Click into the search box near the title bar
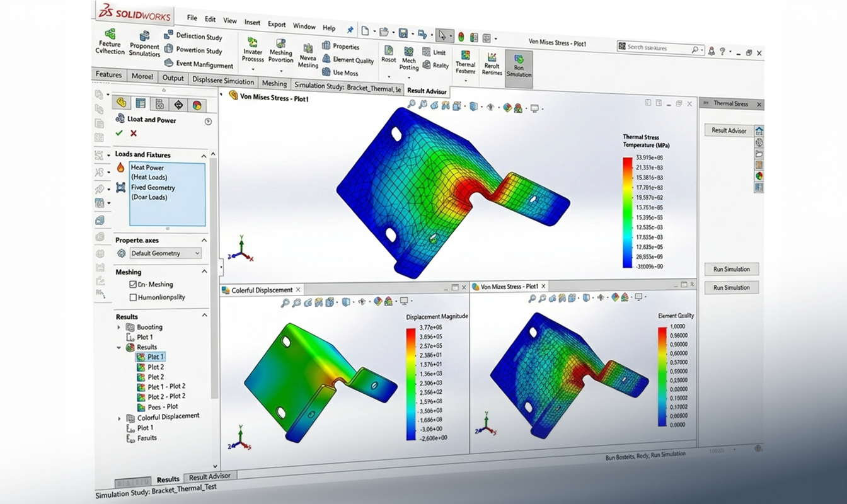This screenshot has height=504, width=847. (661, 48)
